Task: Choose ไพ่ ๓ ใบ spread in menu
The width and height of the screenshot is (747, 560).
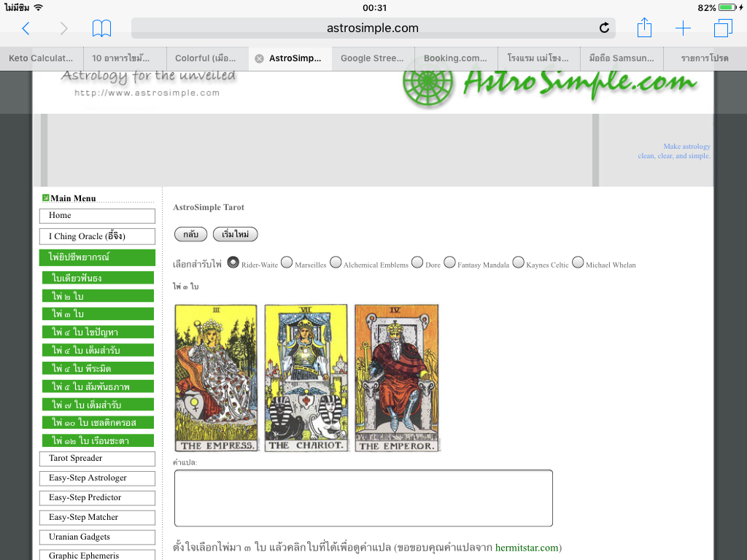Action: (x=98, y=314)
